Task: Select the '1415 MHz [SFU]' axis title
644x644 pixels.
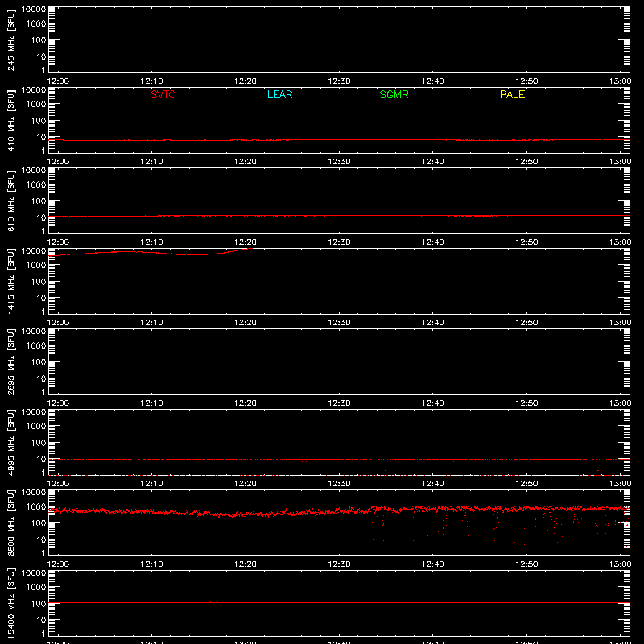Action: pos(10,281)
